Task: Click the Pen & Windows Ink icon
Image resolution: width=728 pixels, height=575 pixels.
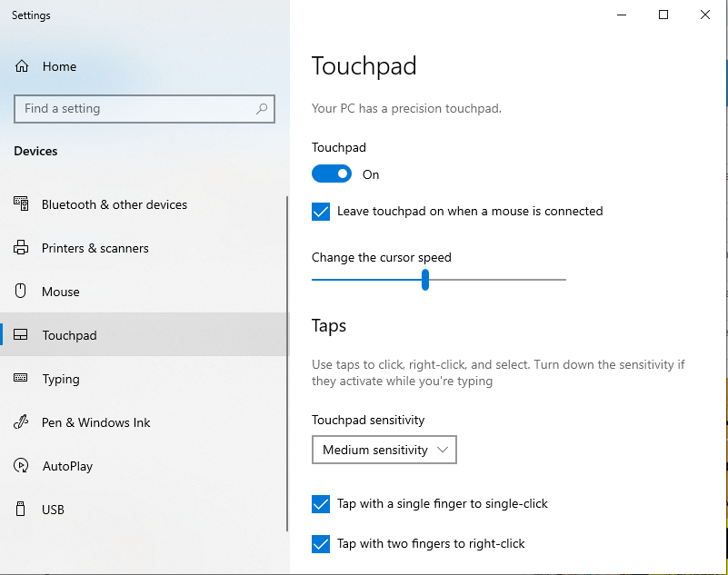Action: coord(22,422)
